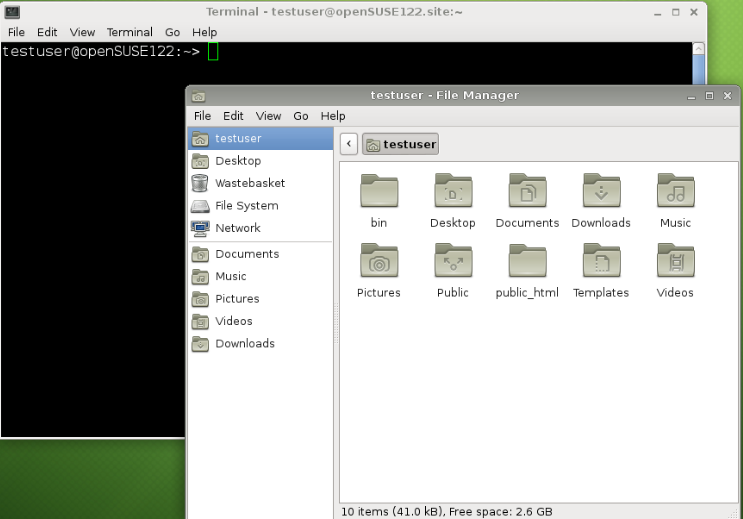The image size is (743, 519).
Task: Browse File System in sidebar
Action: click(x=261, y=206)
